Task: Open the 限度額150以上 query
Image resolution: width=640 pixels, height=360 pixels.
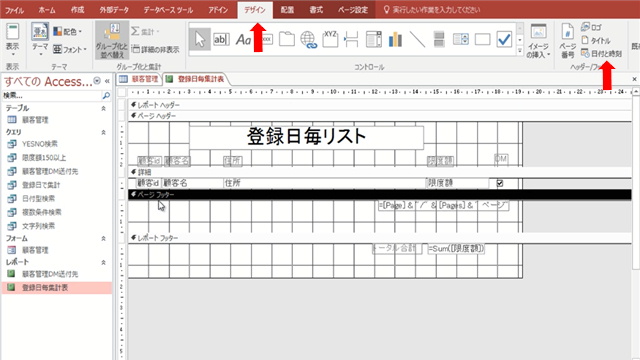Action: tap(44, 158)
